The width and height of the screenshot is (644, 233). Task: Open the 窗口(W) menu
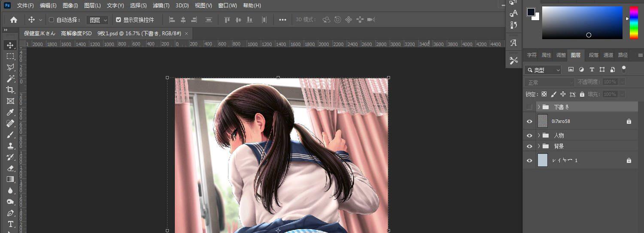[227, 6]
